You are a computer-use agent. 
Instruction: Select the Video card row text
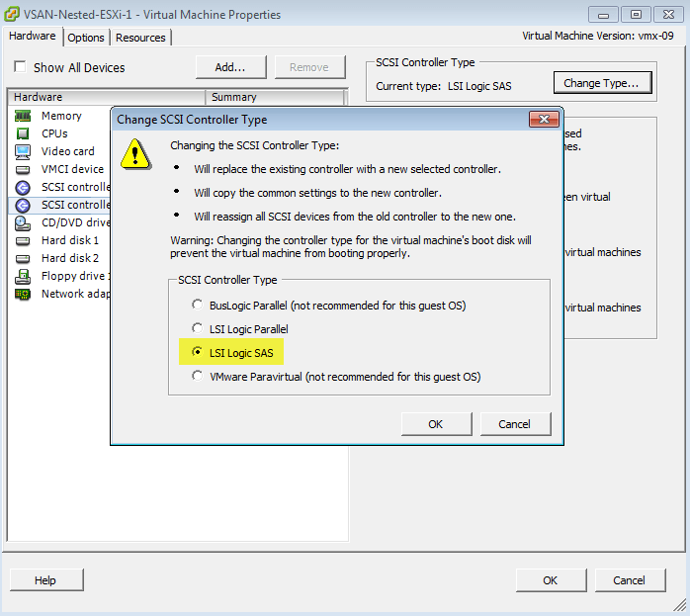(x=68, y=151)
